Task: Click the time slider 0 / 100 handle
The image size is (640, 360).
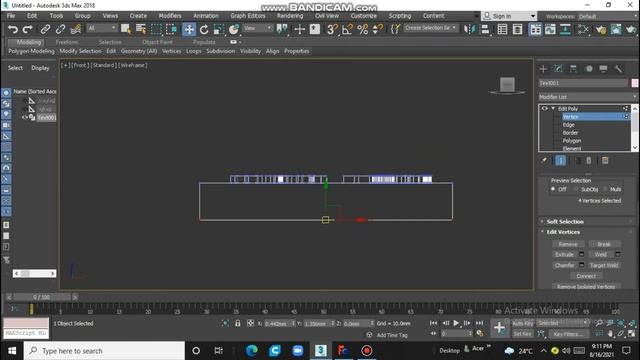Action: coord(42,297)
